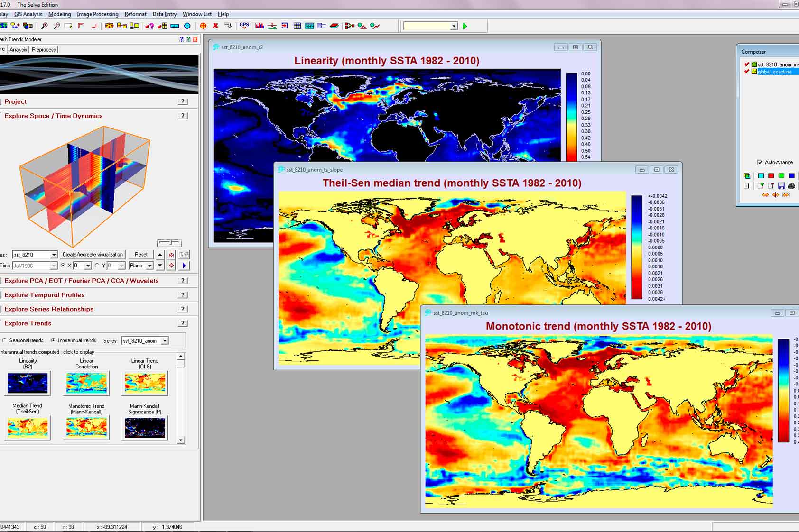Click the printer icon in Composer
Viewport: 799px width, 532px height.
point(791,186)
